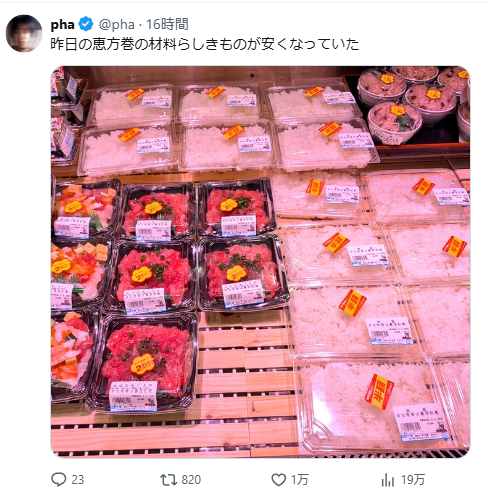
Task: Open the supermarket photo in tweet
Action: (x=260, y=262)
